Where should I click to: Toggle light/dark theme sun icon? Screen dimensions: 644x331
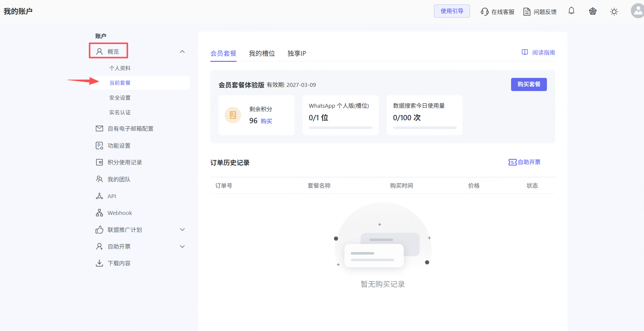(614, 12)
